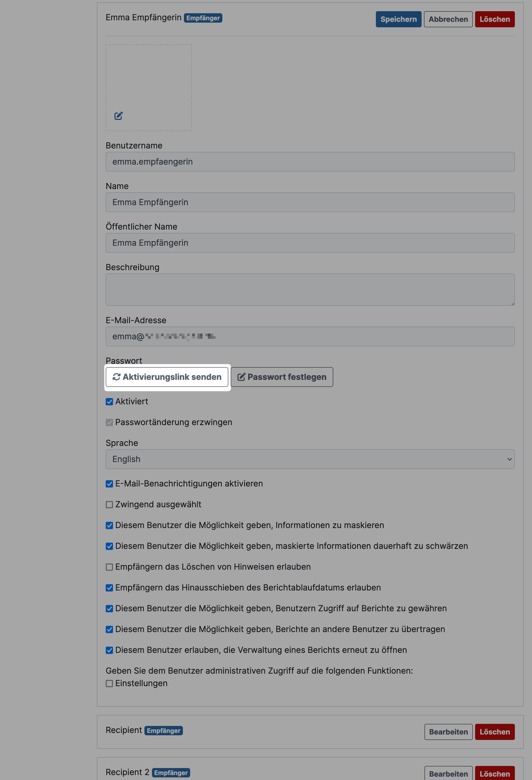
Task: Click the edit avatar image pencil icon
Action: click(x=118, y=116)
